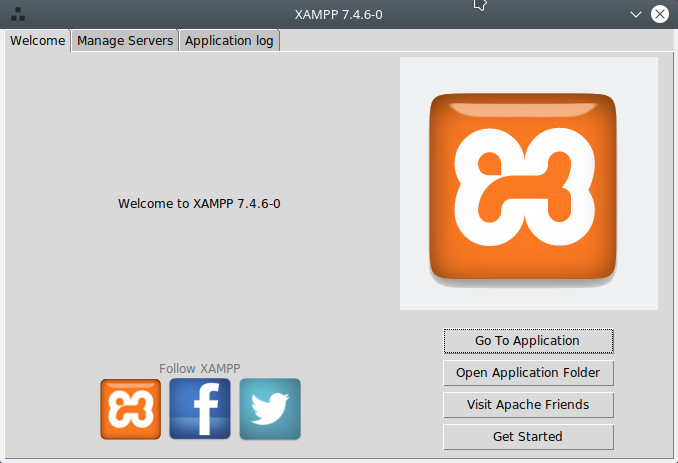The image size is (678, 463).
Task: Click the large XAMPP logo image
Action: click(529, 183)
